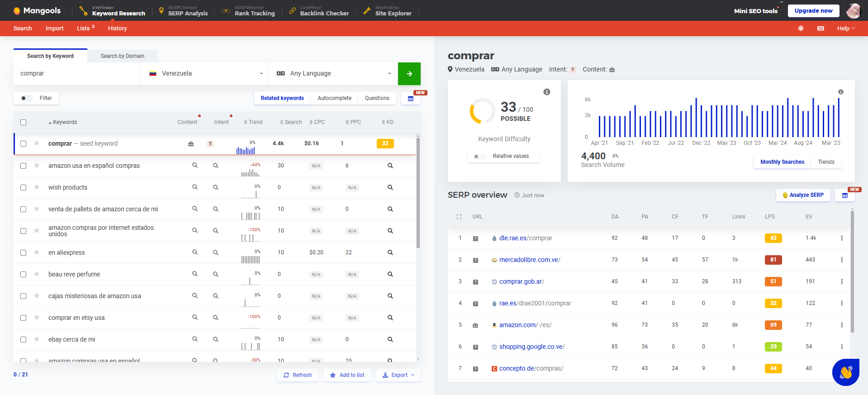Open LinkMiner Backlink Checker tool
Screen dimensions: 868x395
coord(319,11)
